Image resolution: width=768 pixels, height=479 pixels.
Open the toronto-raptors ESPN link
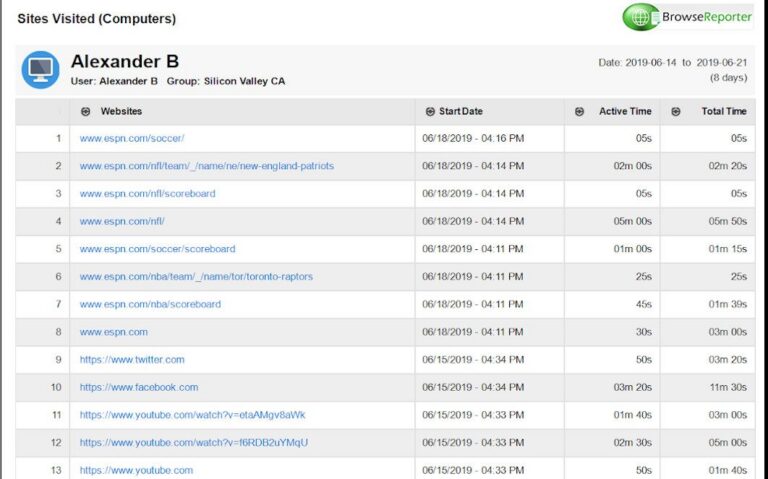(196, 277)
